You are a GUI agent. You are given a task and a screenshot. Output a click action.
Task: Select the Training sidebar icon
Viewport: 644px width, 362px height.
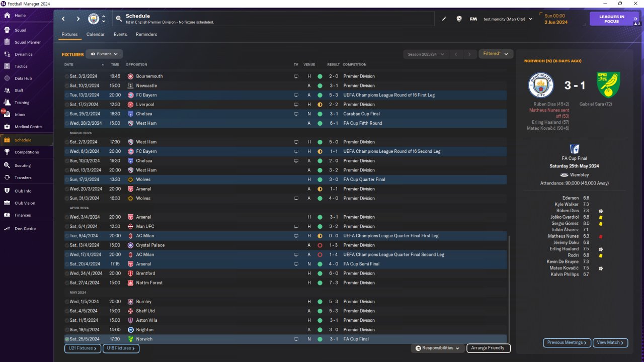coord(7,103)
